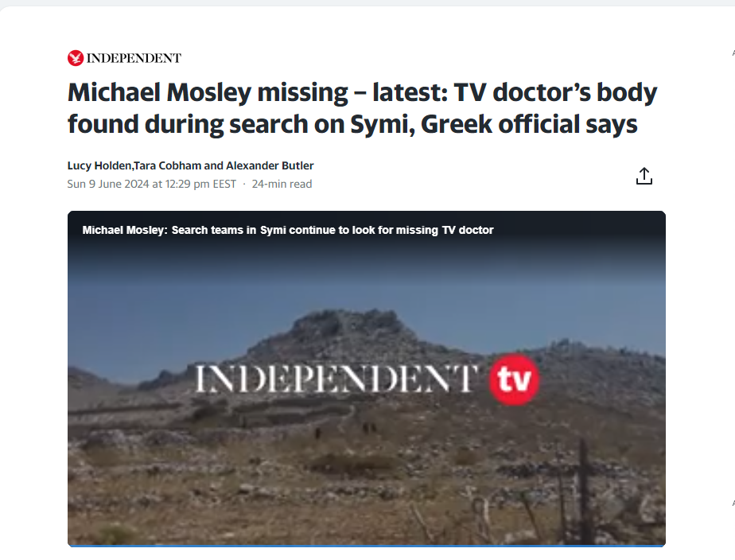Click the red 'tv' circle badge
The height and width of the screenshot is (560, 735).
coord(514,379)
